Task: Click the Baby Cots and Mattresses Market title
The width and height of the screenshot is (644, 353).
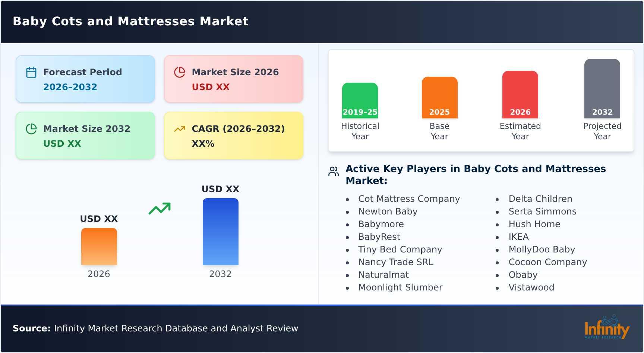Action: 130,21
